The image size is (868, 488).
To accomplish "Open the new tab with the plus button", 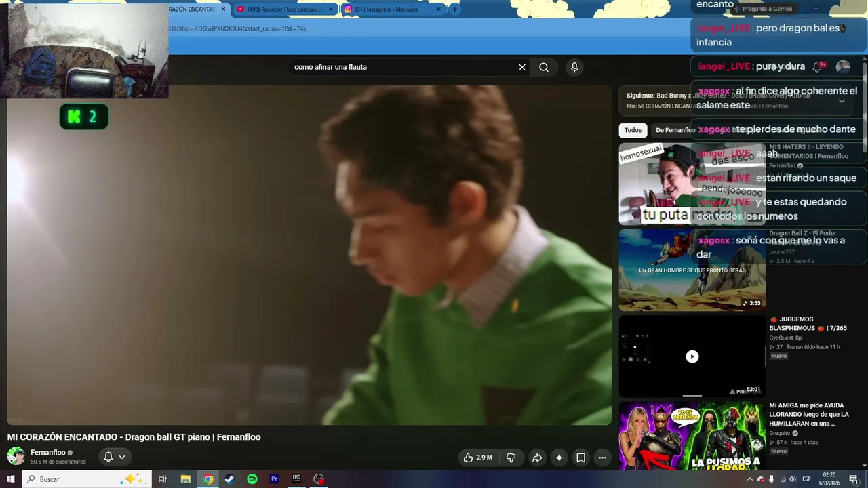I will pyautogui.click(x=454, y=9).
